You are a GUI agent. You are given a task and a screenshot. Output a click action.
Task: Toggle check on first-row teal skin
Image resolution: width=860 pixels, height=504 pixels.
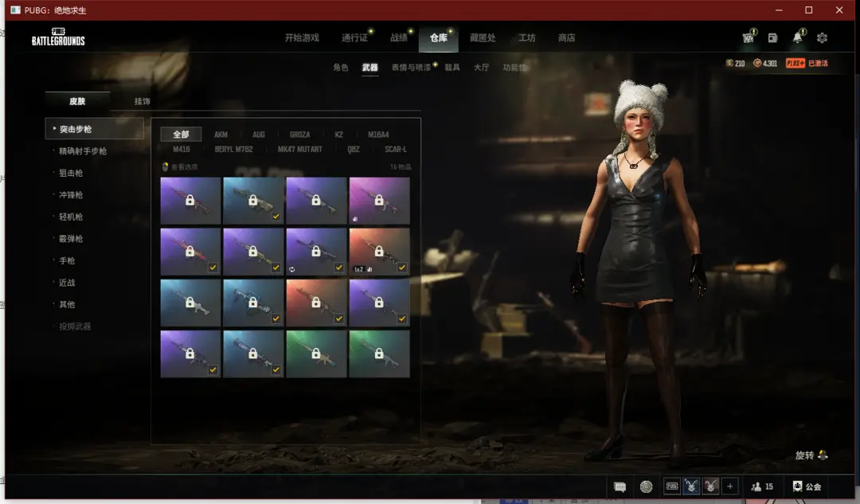276,217
